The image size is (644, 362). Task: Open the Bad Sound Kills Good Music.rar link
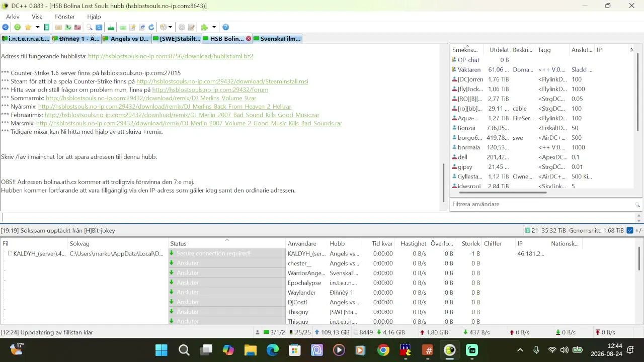tap(182, 115)
